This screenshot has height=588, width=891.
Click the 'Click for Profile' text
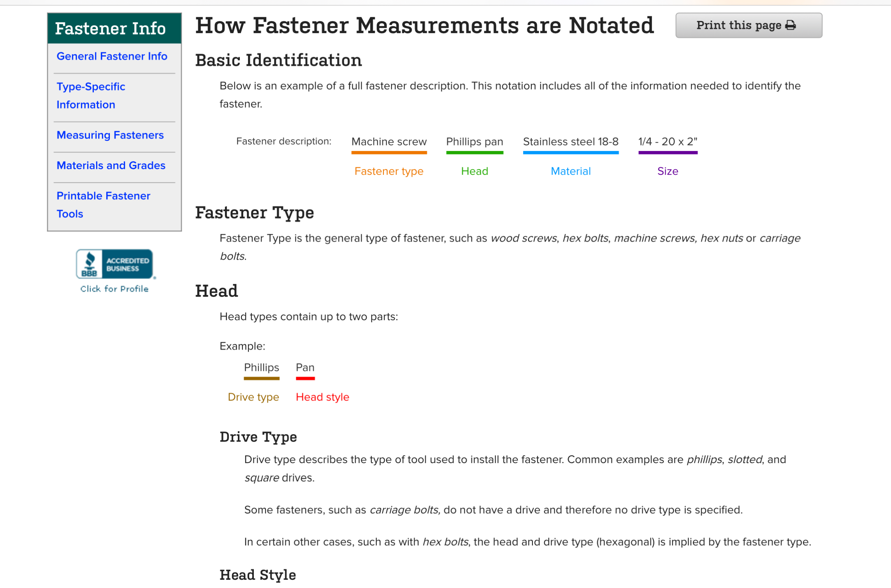pyautogui.click(x=114, y=289)
